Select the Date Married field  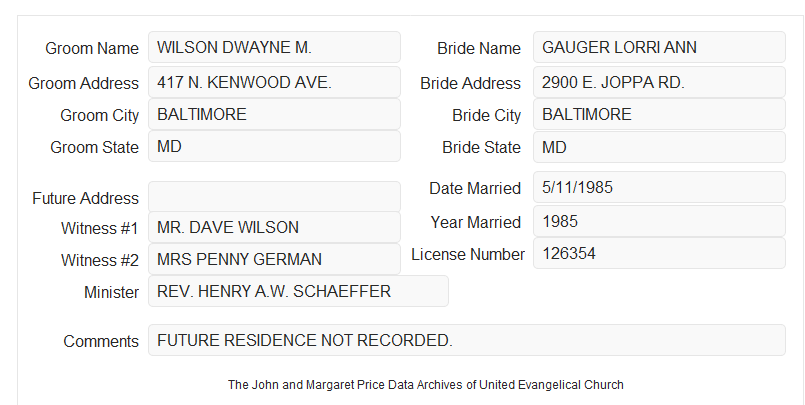(659, 187)
